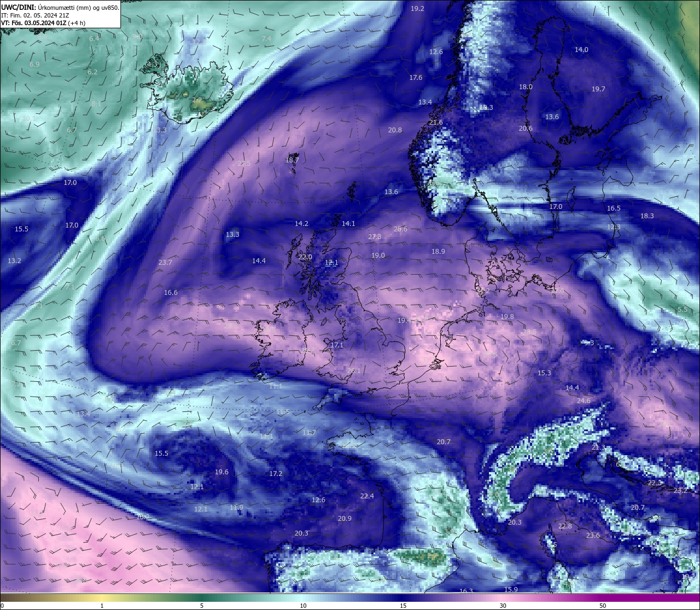Click the 13.2 value at the left edge
The height and width of the screenshot is (610, 700).
click(x=14, y=261)
